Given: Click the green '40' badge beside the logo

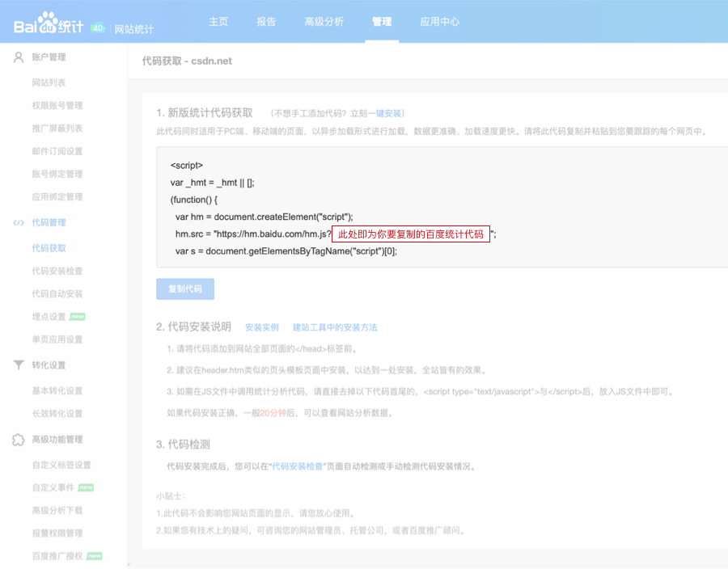Looking at the screenshot, I should tap(99, 25).
